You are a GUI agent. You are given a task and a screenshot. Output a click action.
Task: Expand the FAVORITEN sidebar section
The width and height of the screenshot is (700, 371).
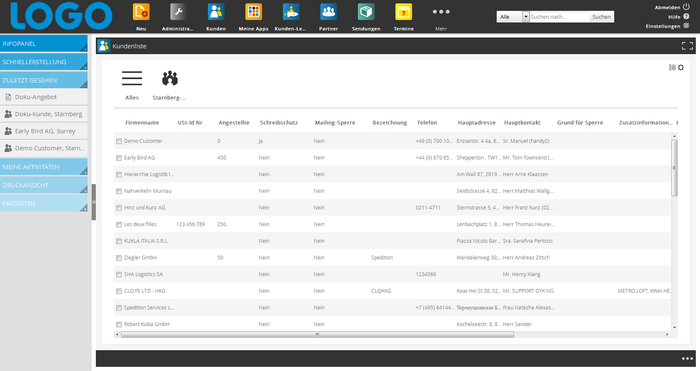[x=44, y=203]
